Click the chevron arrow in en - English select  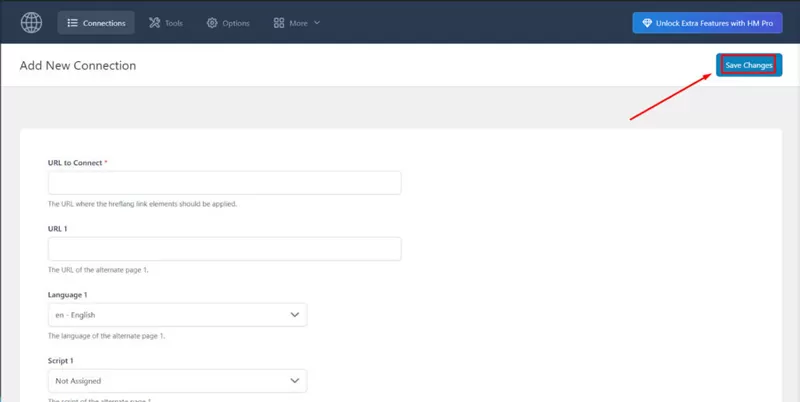(294, 315)
